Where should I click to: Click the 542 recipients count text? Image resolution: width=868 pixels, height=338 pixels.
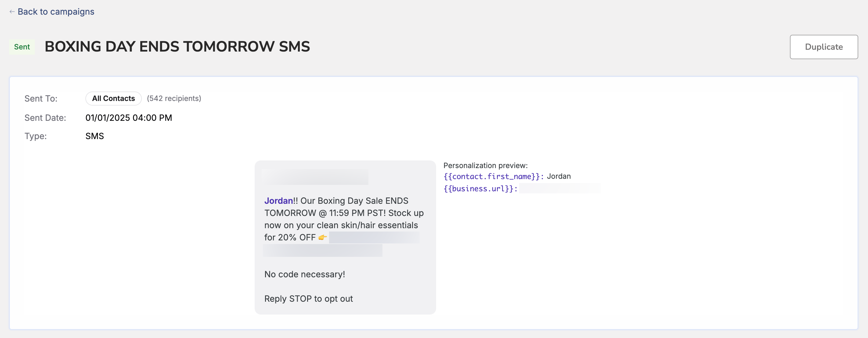pos(174,99)
